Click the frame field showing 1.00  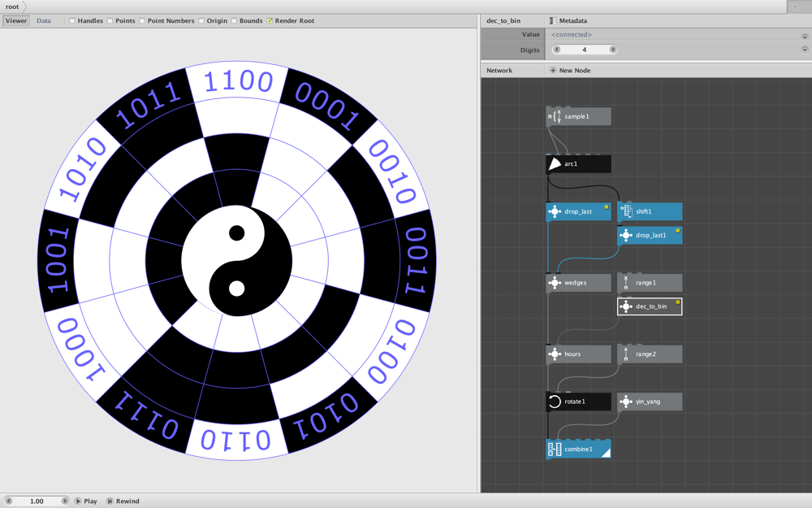coord(37,501)
